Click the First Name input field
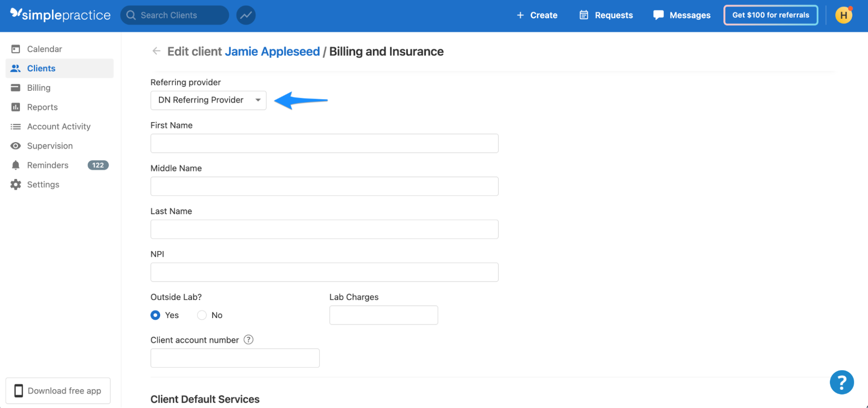868x408 pixels. click(324, 143)
